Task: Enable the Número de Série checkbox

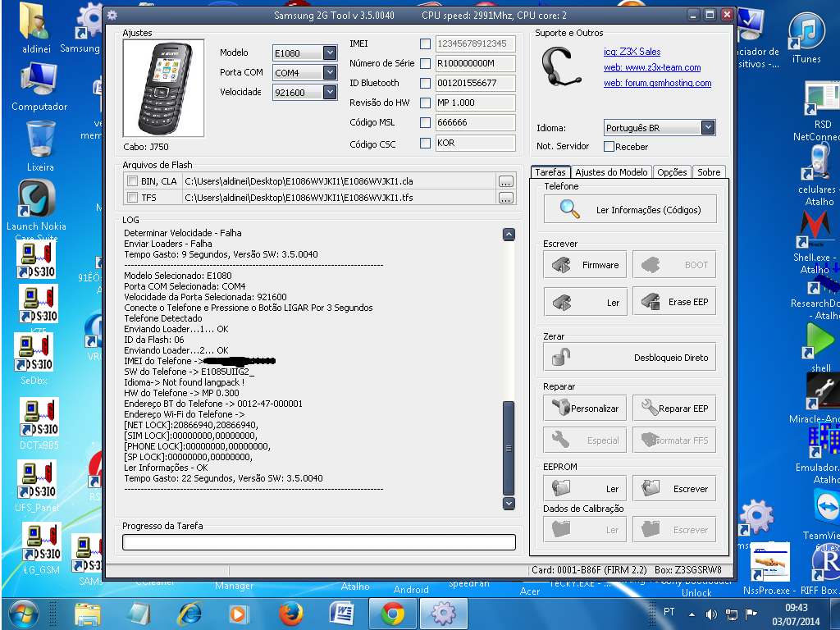Action: 426,63
